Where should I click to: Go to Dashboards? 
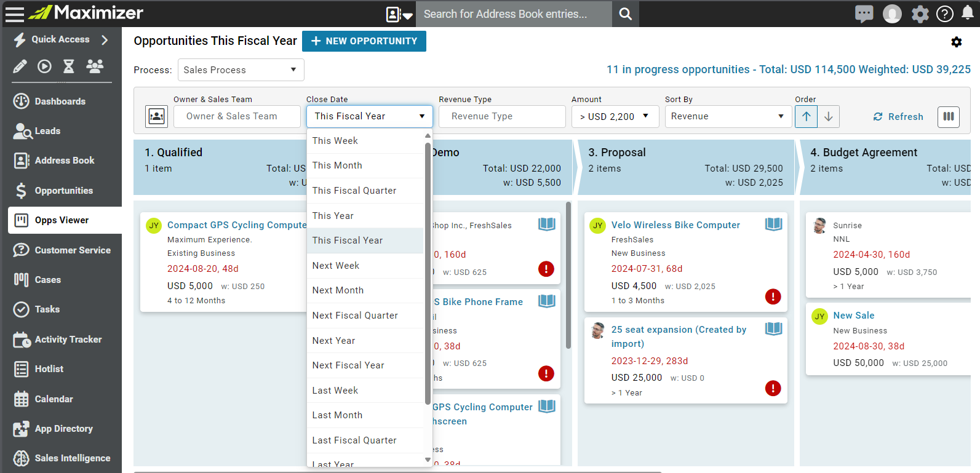60,101
